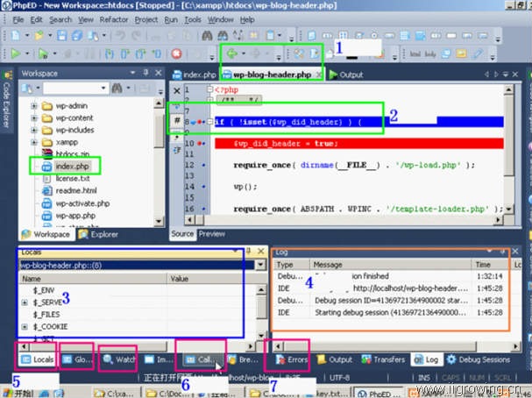Click the Step Out braces icon
Screen dimensions: 532x398
140,53
